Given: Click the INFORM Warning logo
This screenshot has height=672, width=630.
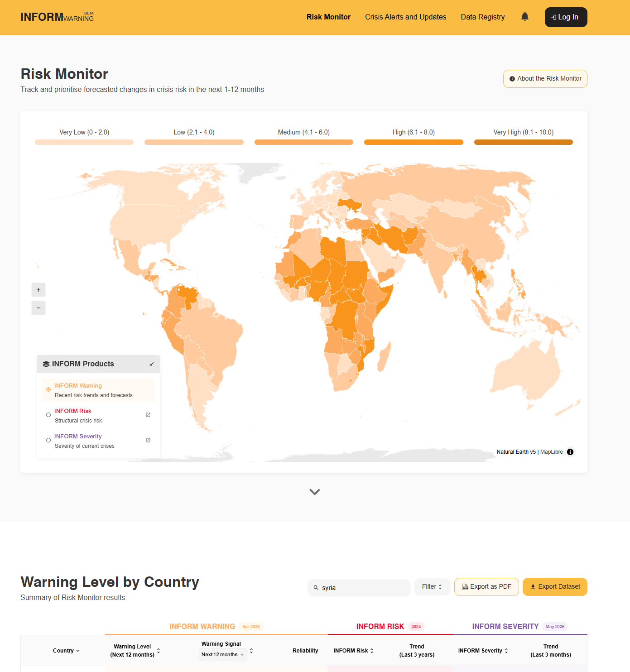Looking at the screenshot, I should point(57,17).
